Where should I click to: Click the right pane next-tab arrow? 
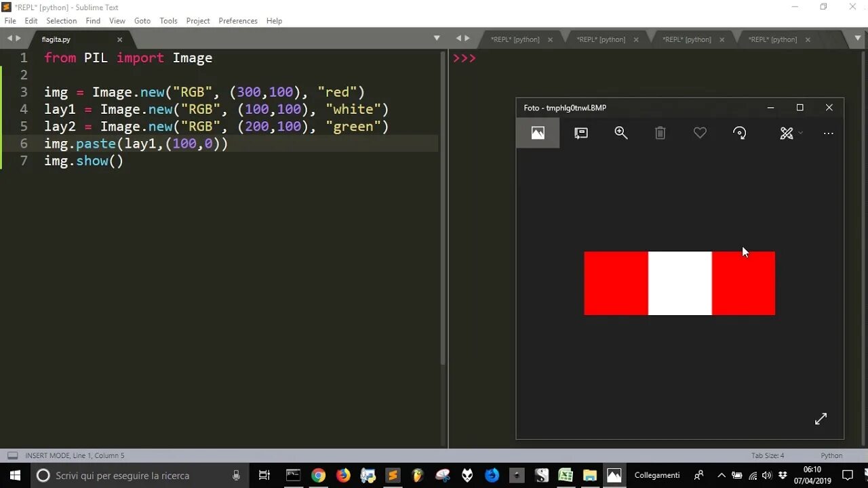tap(467, 39)
